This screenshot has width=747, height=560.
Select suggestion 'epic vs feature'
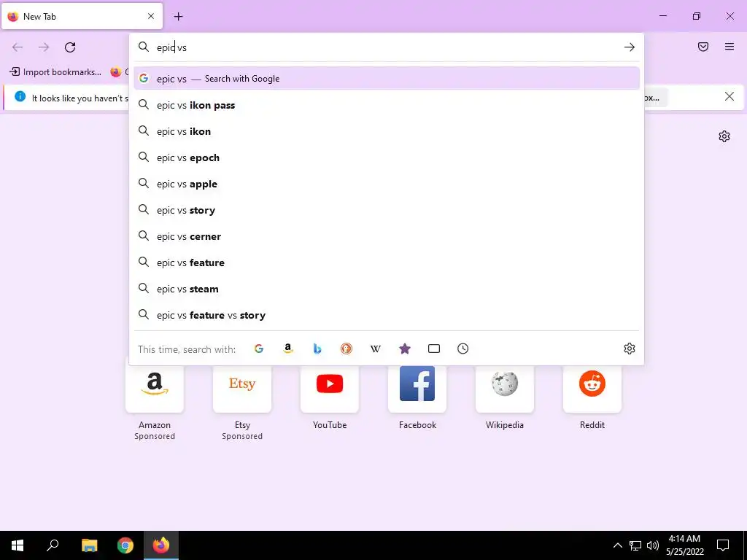point(387,262)
